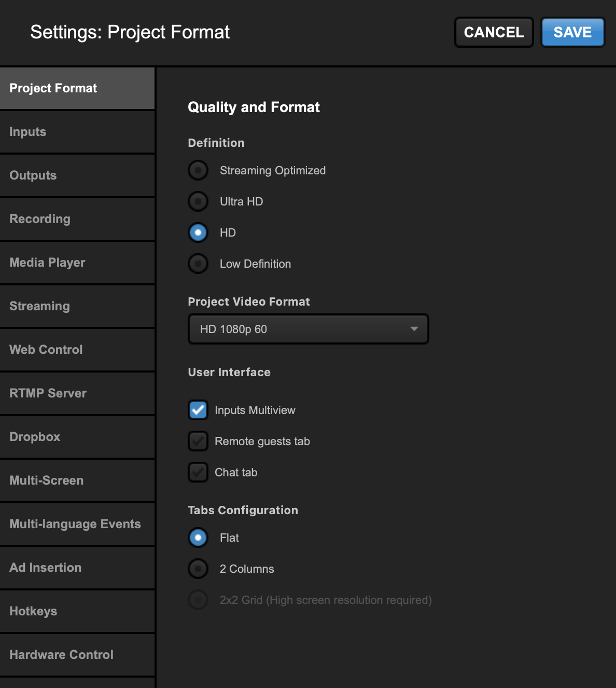Toggle the Remote guests tab checkbox
Image resolution: width=616 pixels, height=688 pixels.
coord(198,441)
